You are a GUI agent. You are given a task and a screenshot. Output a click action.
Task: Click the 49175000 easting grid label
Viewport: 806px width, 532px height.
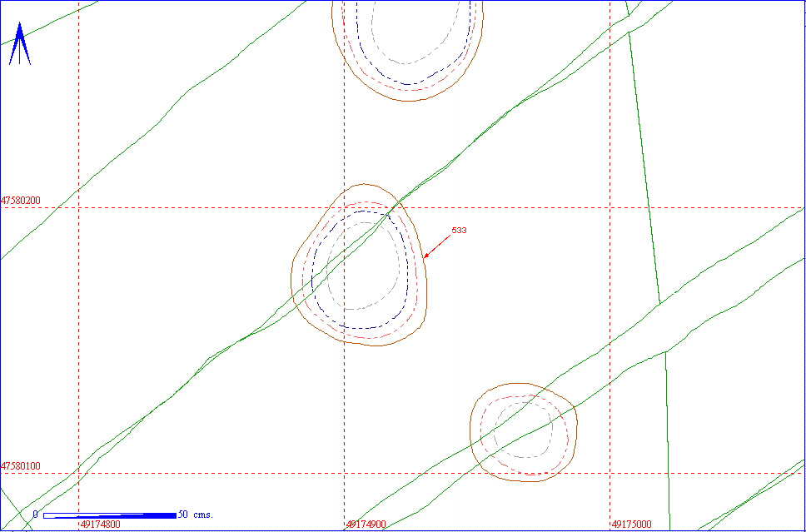pyautogui.click(x=632, y=525)
